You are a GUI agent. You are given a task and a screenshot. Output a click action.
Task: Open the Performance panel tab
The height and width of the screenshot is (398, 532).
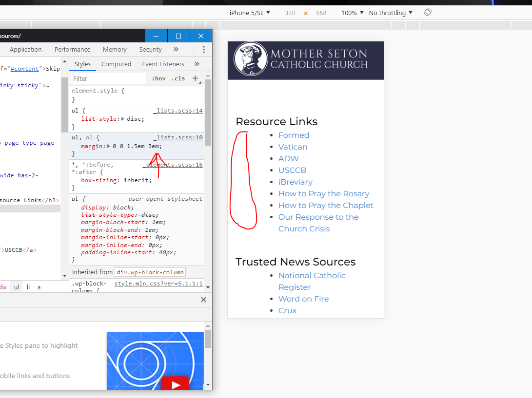(72, 49)
